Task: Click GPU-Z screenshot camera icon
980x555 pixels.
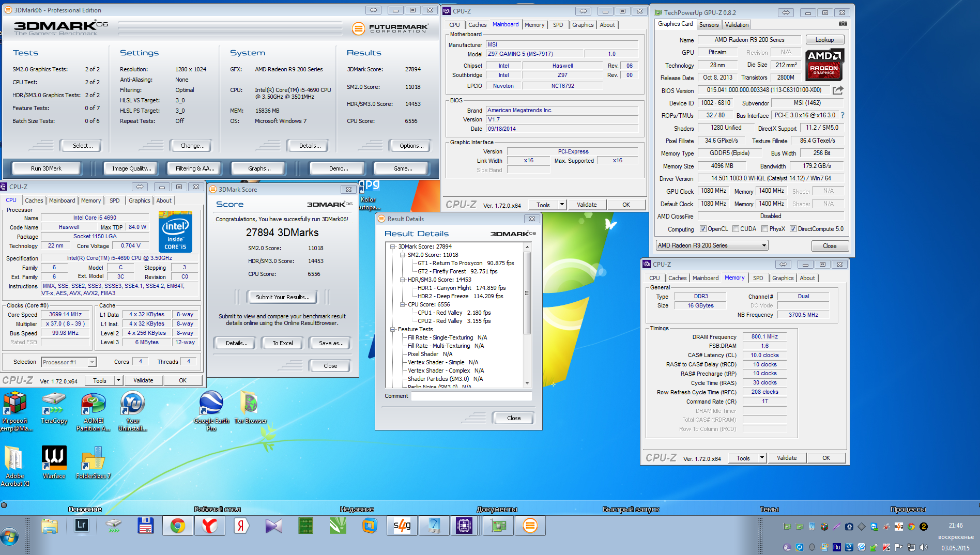Action: click(x=843, y=24)
